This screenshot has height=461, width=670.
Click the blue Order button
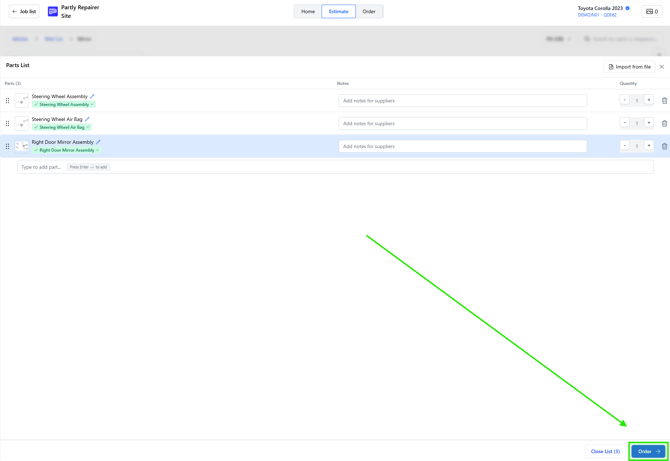click(x=648, y=451)
